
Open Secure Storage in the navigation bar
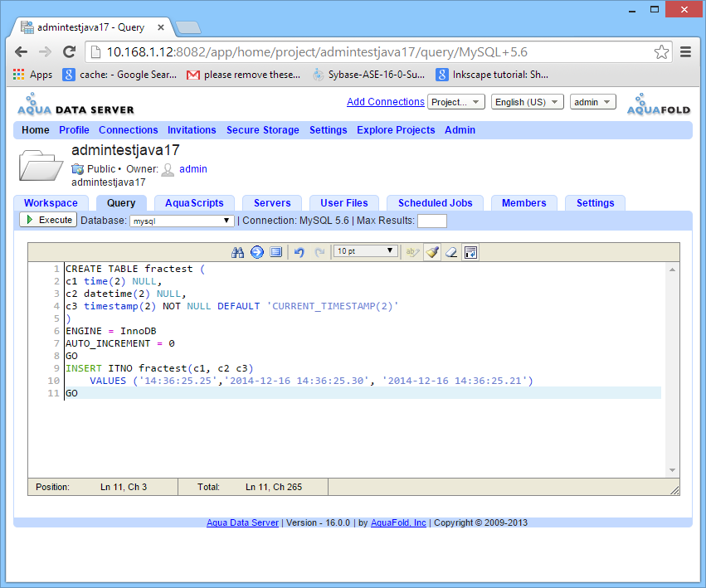point(262,130)
